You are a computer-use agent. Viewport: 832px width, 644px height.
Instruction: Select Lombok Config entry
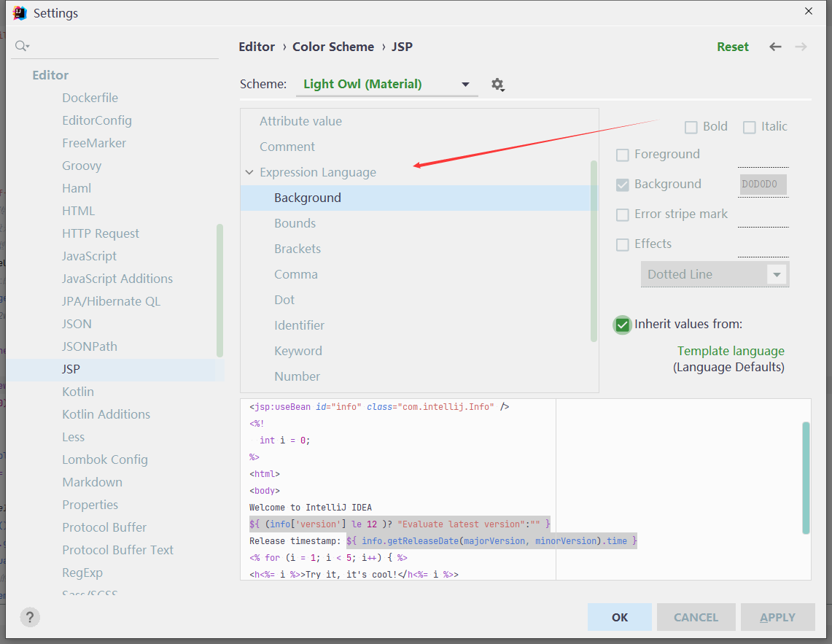tap(105, 459)
